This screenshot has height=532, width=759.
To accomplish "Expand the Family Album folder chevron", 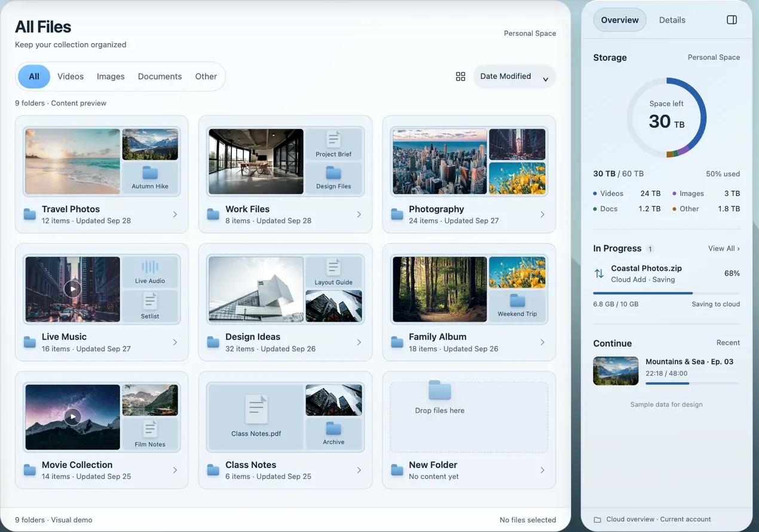I will pos(543,342).
